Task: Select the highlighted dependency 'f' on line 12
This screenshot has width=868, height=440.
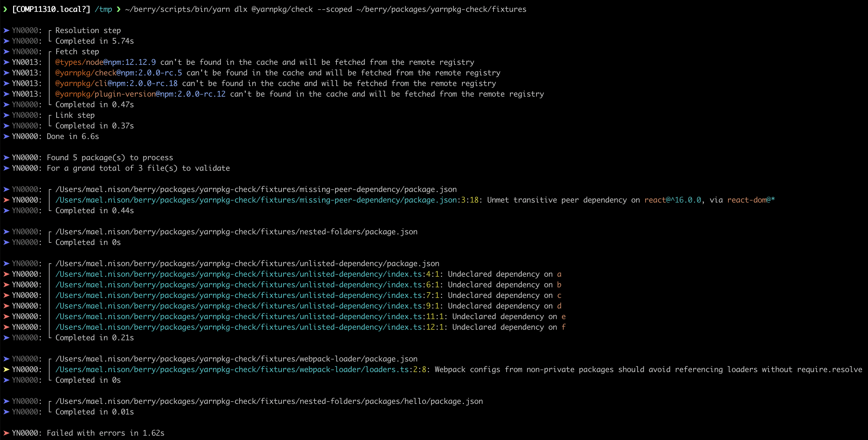Action: point(564,327)
